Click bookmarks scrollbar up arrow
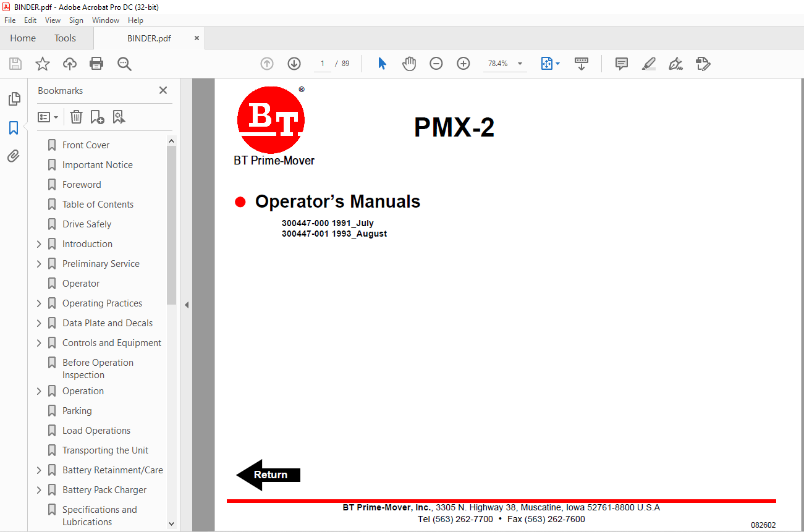This screenshot has width=804, height=532. (172, 141)
